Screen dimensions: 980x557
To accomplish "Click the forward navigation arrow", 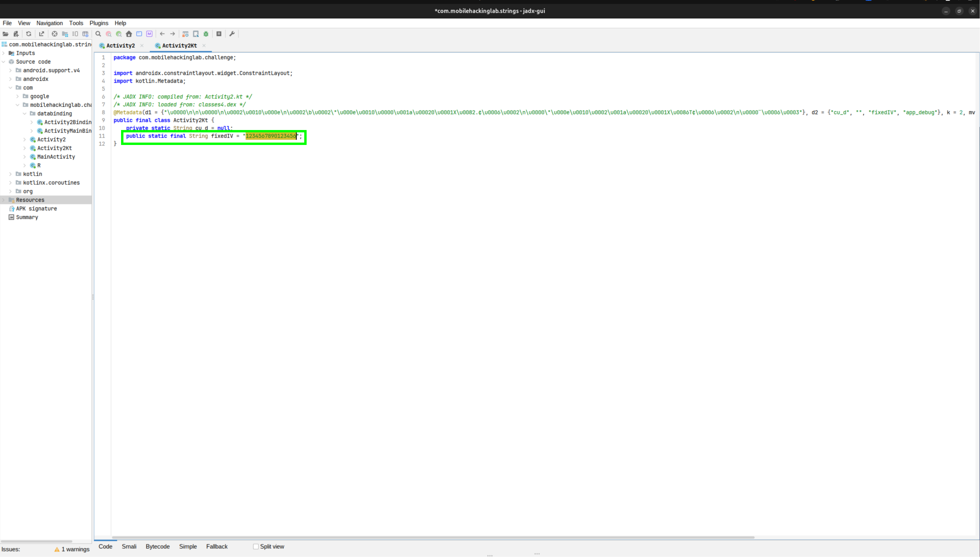I will tap(173, 34).
